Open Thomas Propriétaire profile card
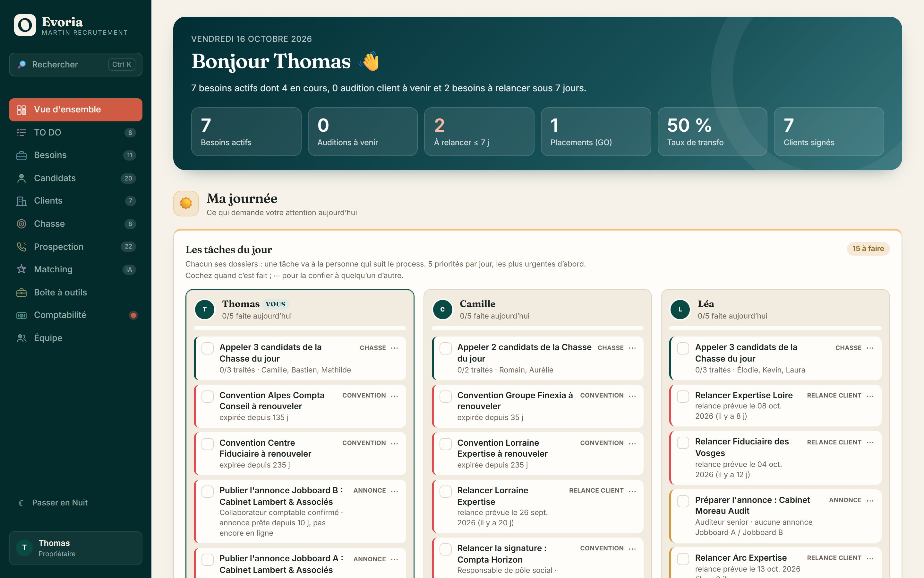 [76, 548]
